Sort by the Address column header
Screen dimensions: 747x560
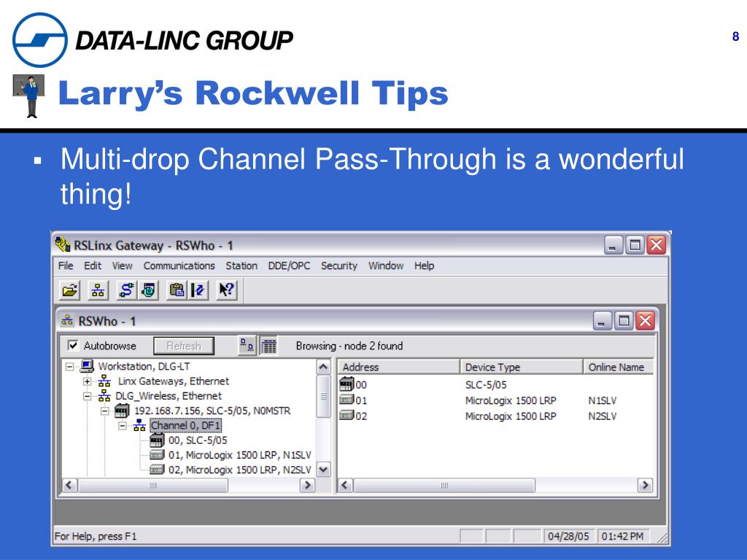click(399, 367)
